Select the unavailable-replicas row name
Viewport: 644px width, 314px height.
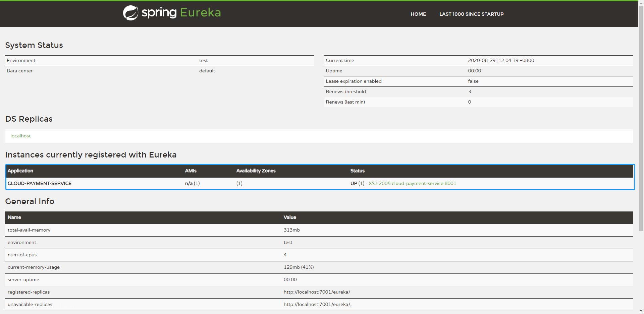pyautogui.click(x=30, y=304)
